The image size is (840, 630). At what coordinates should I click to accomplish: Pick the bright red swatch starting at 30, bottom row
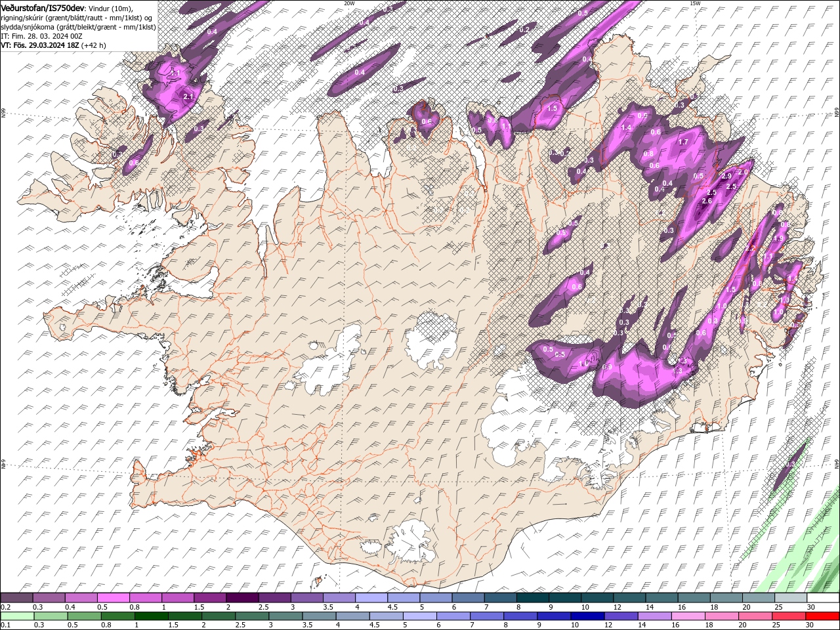[822, 616]
